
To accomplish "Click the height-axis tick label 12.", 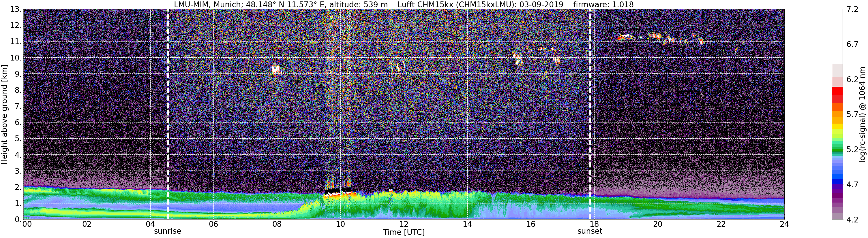I will 16,26.
